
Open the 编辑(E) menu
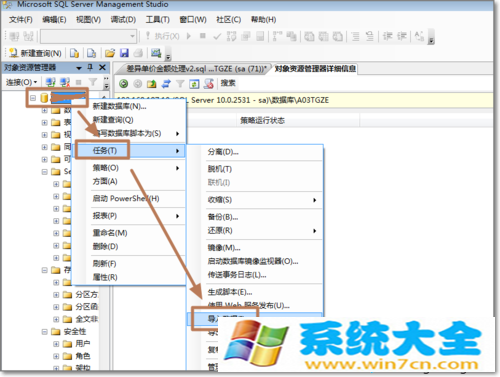(x=54, y=19)
